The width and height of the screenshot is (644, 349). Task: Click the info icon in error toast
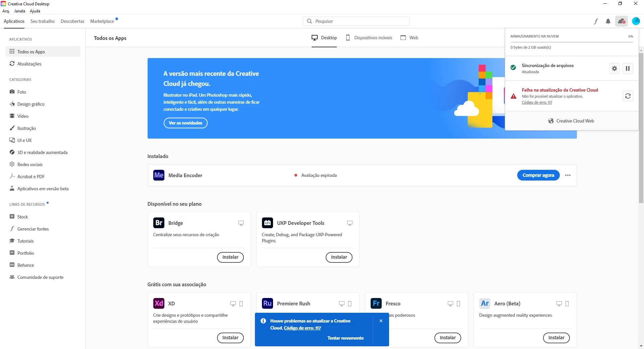pyautogui.click(x=263, y=321)
